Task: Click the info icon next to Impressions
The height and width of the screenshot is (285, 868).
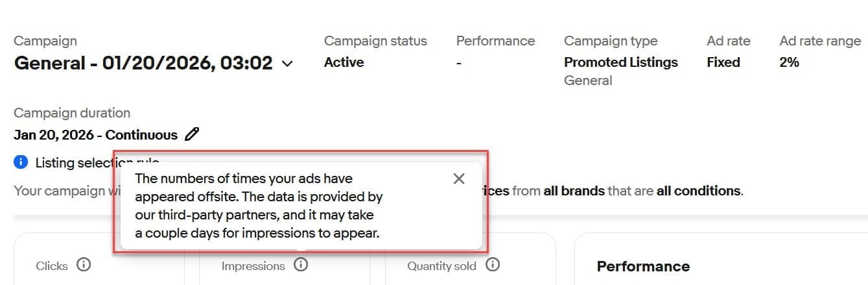Action: (300, 265)
